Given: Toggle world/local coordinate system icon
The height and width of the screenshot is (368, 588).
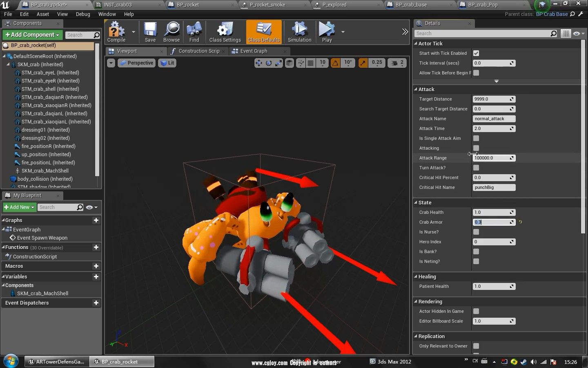Looking at the screenshot, I should [x=289, y=63].
